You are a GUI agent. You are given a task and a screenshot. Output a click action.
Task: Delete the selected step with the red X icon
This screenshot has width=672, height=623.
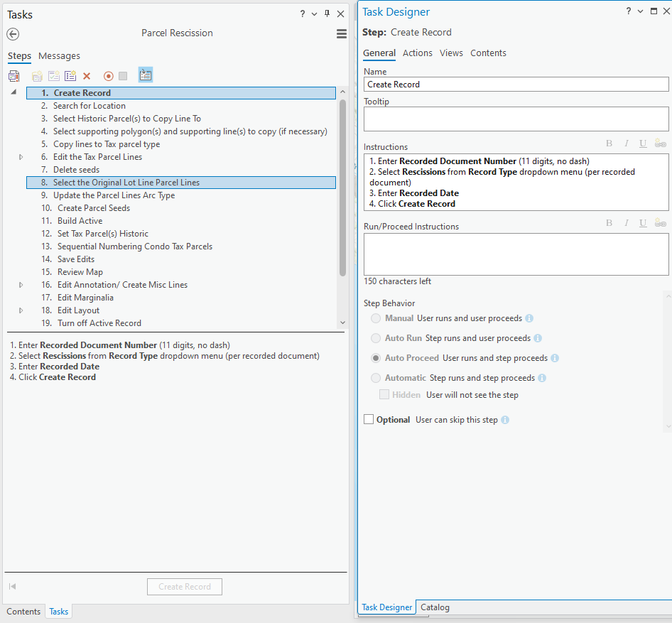tap(87, 75)
